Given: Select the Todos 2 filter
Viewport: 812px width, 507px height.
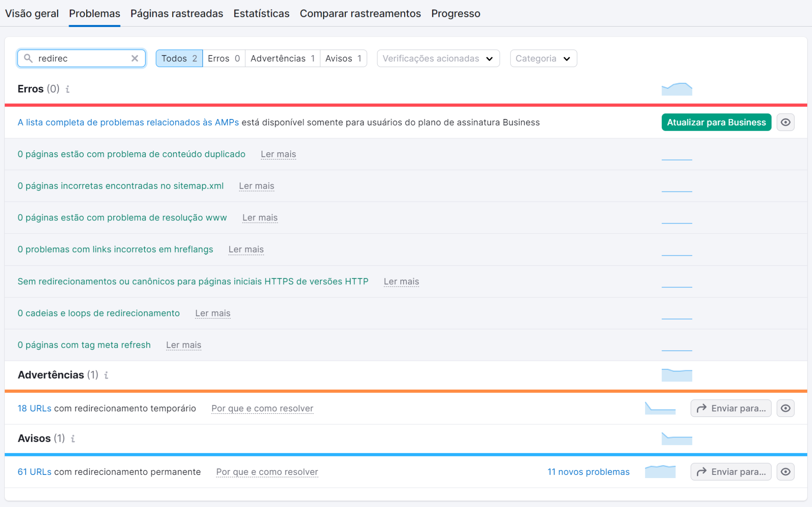Looking at the screenshot, I should click(x=179, y=58).
